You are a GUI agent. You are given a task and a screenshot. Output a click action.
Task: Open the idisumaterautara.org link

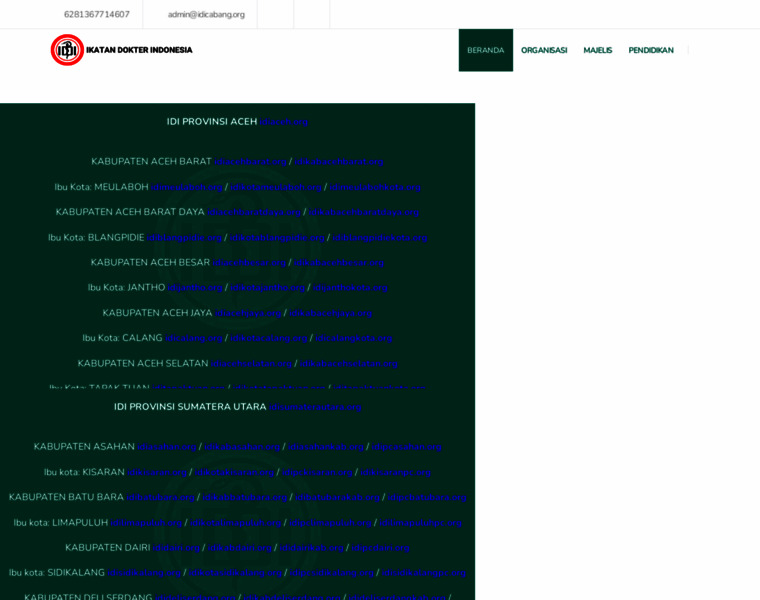pos(315,407)
